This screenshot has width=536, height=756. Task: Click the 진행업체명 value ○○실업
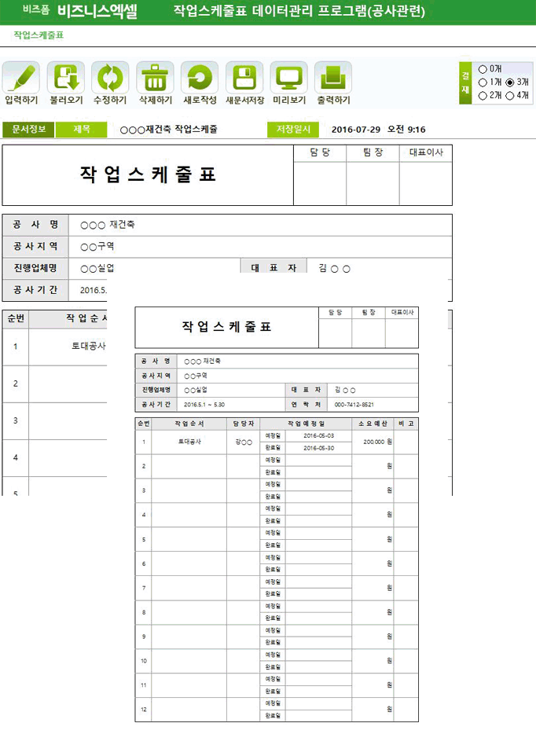(97, 268)
